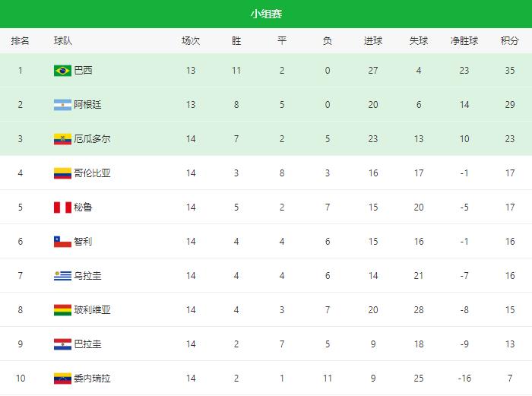Select the 小组赛 tab header
The image size is (532, 396).
point(266,14)
